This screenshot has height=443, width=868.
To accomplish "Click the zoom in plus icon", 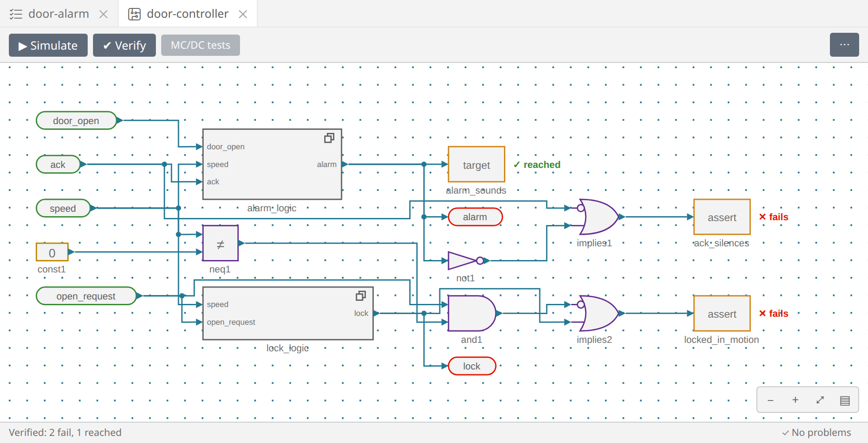I will tap(795, 400).
